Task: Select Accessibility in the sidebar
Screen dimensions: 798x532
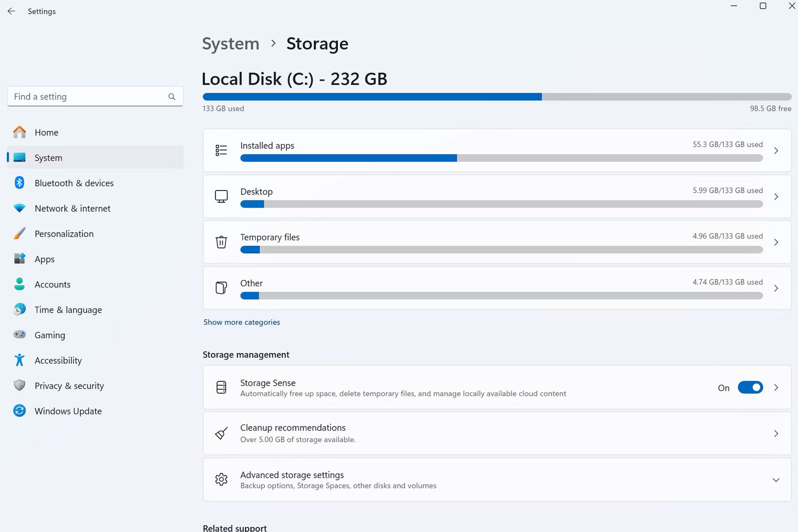Action: 58,360
